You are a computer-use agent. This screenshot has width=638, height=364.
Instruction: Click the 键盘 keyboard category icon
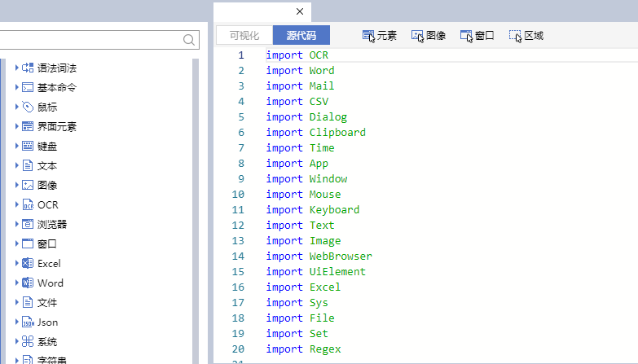click(28, 147)
